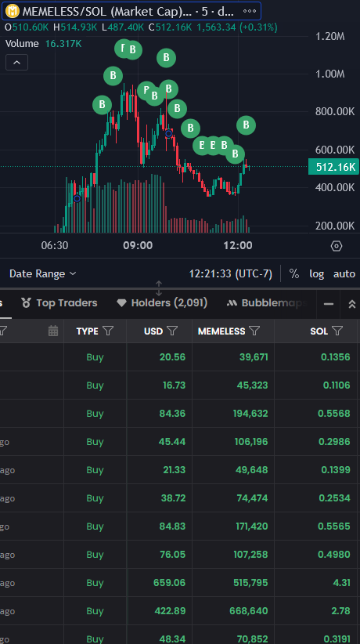Click the filter icon in the leftmost column header
This screenshot has height=644, width=360.
click(3, 331)
